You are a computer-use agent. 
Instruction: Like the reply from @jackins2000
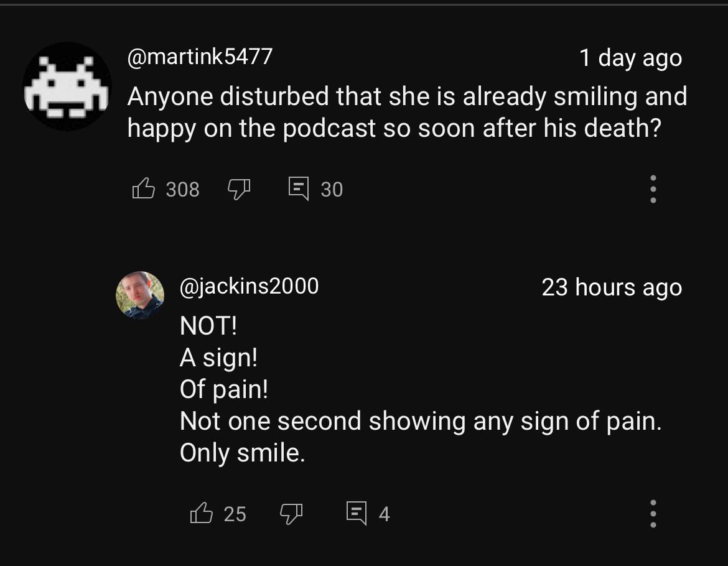click(x=201, y=513)
